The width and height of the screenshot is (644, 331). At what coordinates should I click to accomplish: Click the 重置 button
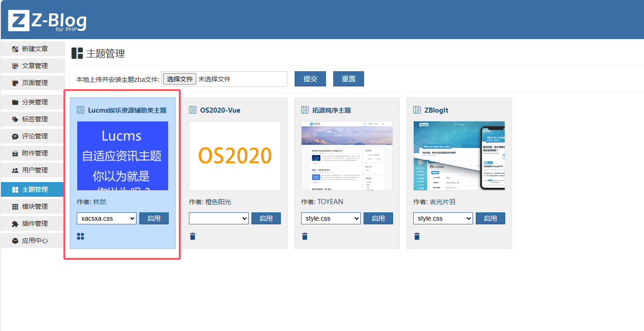348,79
